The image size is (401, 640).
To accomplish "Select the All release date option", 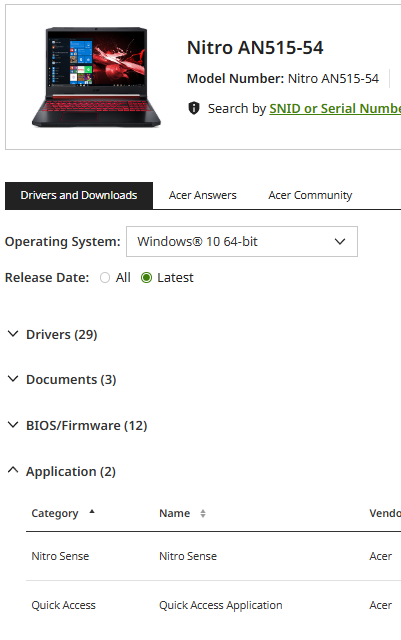I will coord(105,278).
